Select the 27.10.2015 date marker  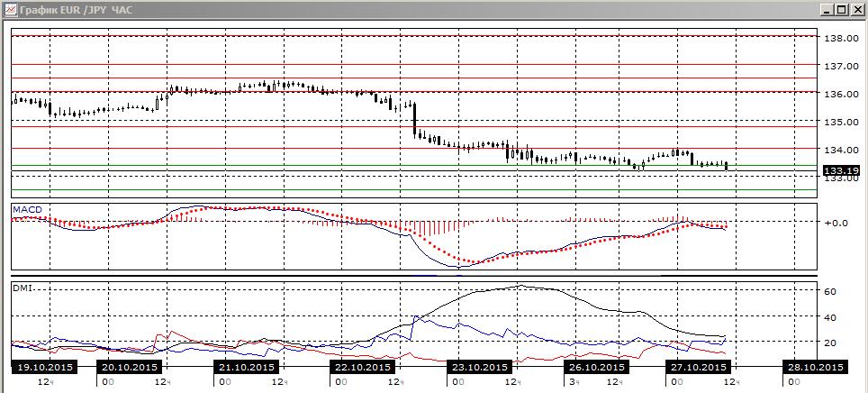(x=699, y=368)
